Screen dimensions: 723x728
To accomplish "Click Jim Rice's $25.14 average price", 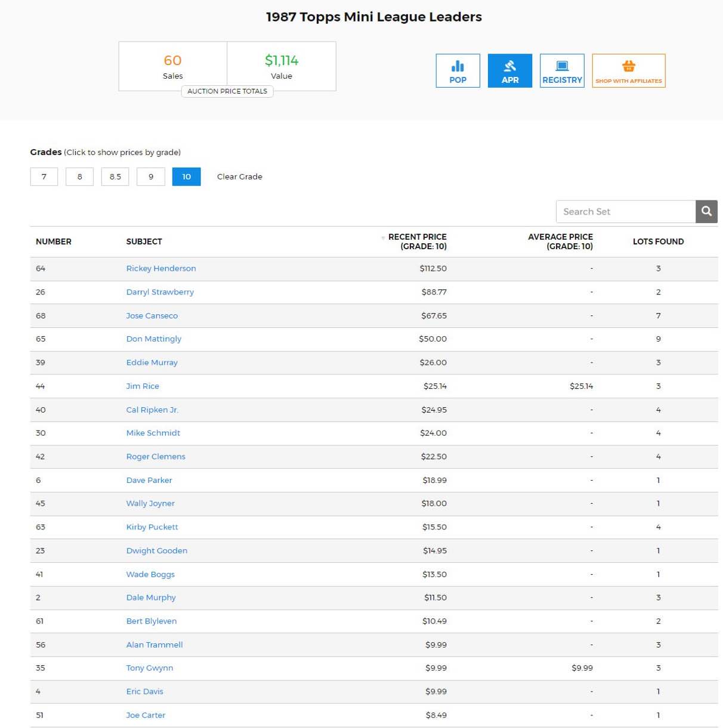I will [x=581, y=386].
